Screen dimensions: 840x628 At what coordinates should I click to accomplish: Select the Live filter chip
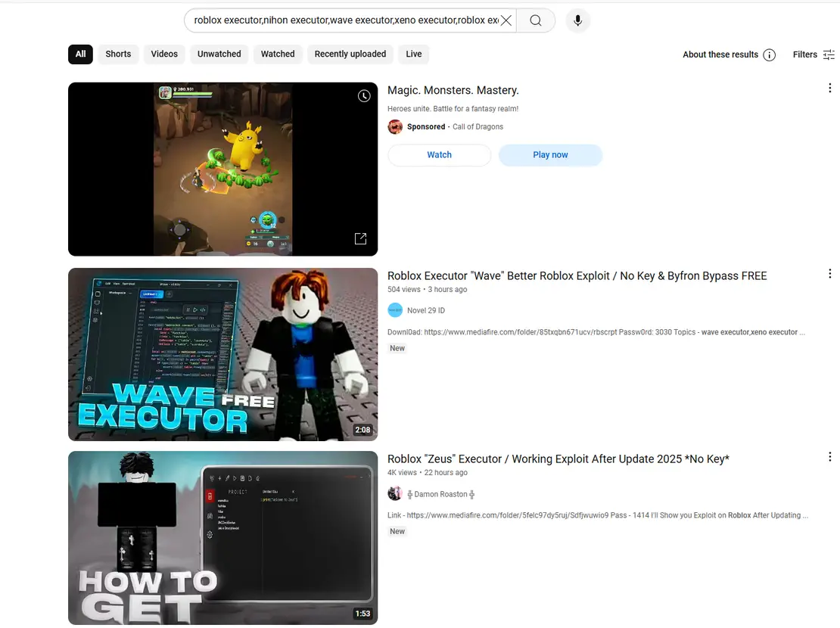[x=414, y=54]
